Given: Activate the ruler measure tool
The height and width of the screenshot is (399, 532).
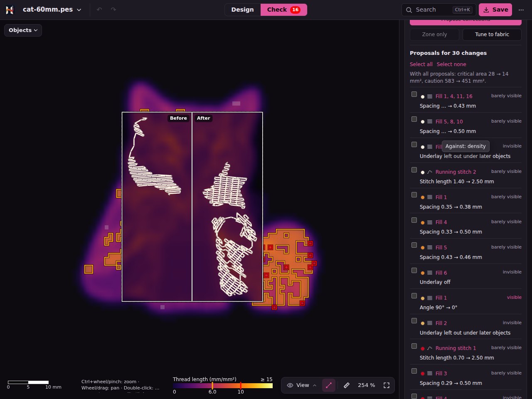Looking at the screenshot, I should click(x=347, y=385).
